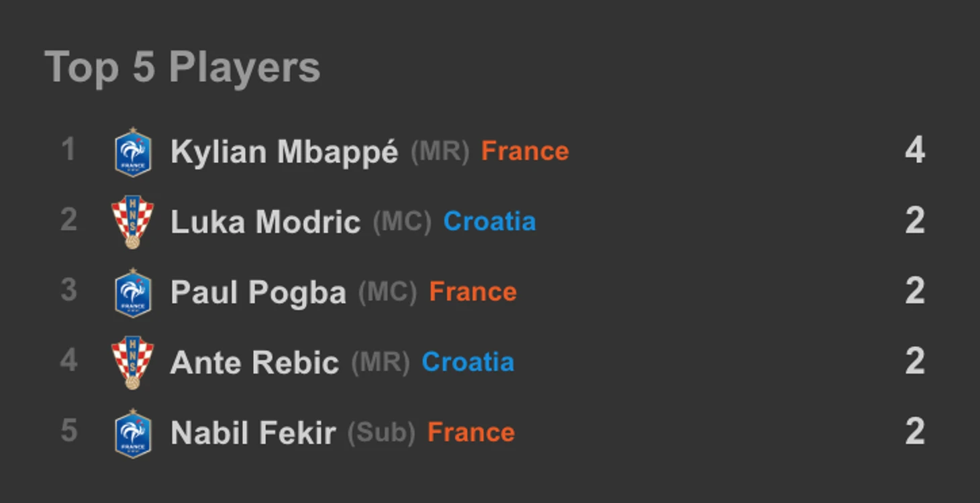Click Mbappé's stat value of 4
This screenshot has height=503, width=980.
915,150
